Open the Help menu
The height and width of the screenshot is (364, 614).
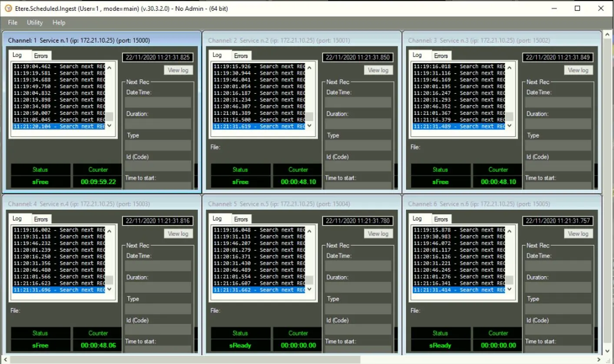pos(59,23)
